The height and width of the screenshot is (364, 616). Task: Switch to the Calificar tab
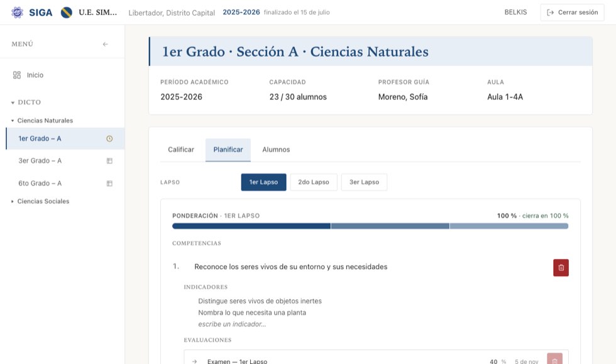coord(181,150)
